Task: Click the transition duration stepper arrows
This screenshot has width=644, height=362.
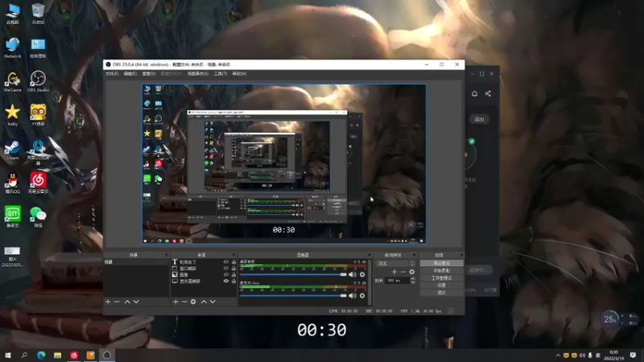Action: (413, 280)
